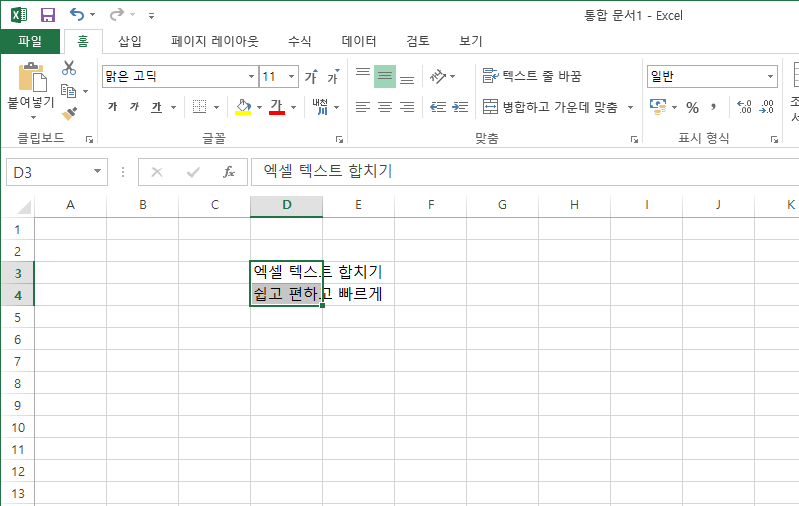
Task: Copy selection with the copy icon
Action: tap(69, 91)
